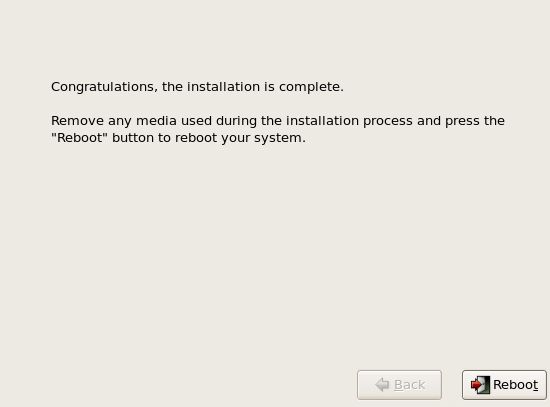Image resolution: width=550 pixels, height=407 pixels.
Task: Click the '"Reboot" button to reboot your system' line
Action: point(178,138)
